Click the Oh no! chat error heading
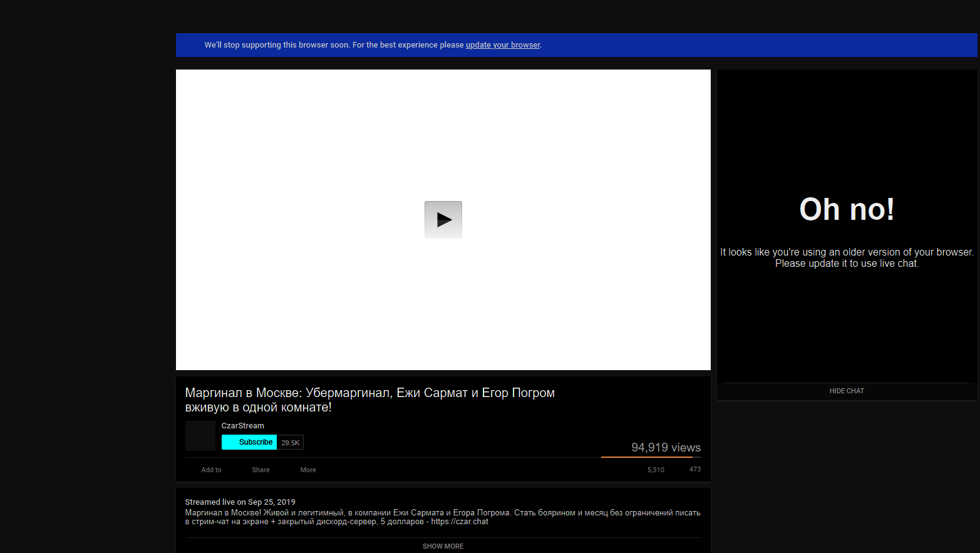 point(847,209)
